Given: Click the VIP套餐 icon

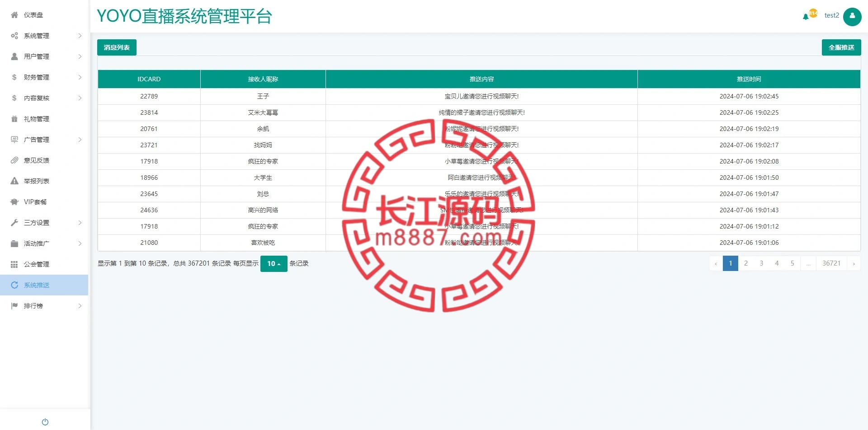Looking at the screenshot, I should [x=14, y=202].
